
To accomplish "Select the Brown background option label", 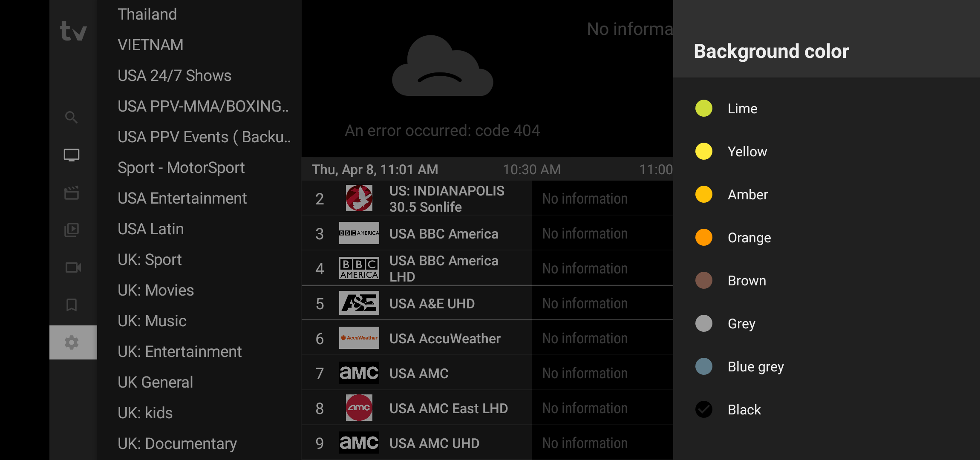I will [x=747, y=281].
